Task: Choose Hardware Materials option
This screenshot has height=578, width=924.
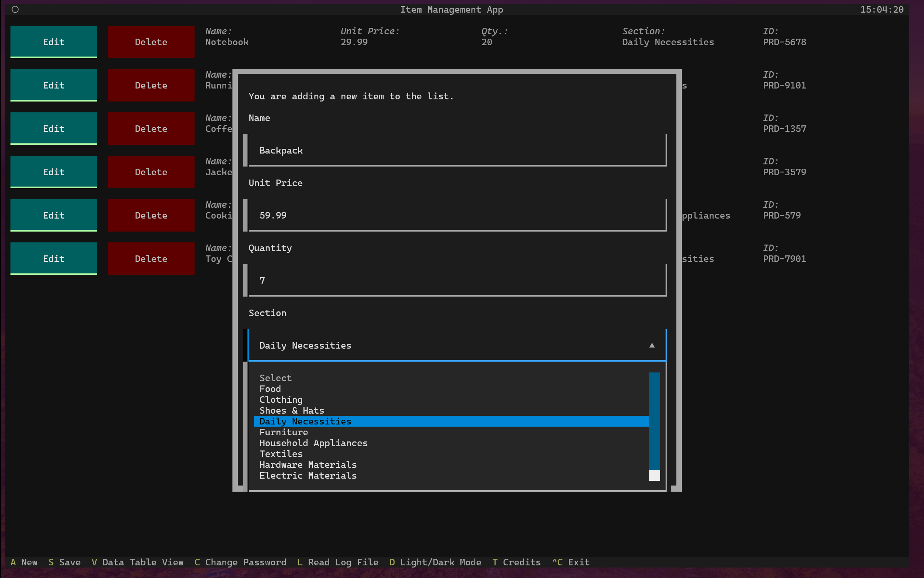Action: tap(451, 465)
